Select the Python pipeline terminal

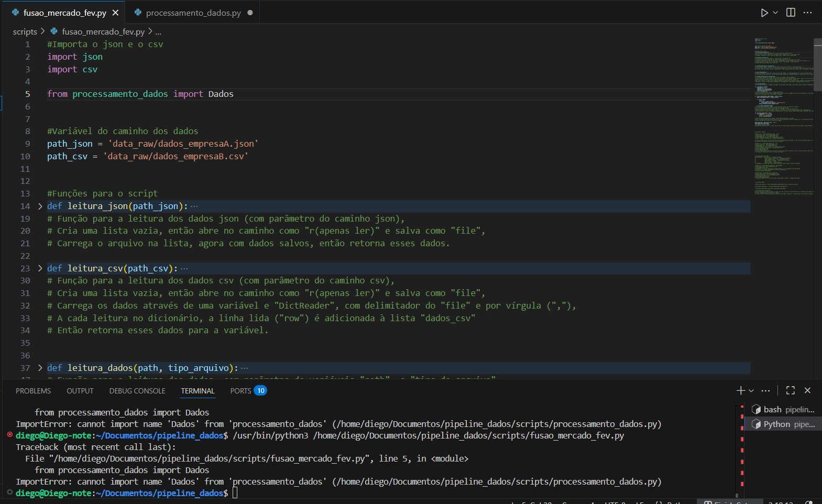[784, 424]
